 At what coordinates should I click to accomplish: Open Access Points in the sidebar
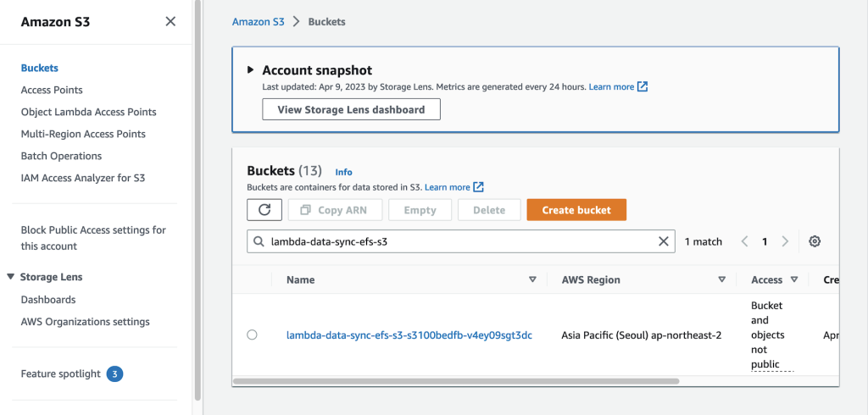52,90
